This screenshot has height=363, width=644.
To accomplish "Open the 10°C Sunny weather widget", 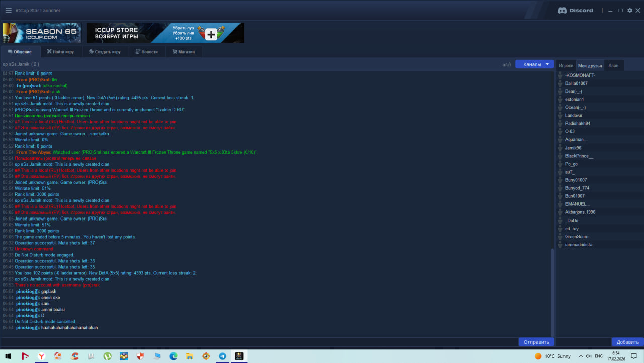I will 552,356.
